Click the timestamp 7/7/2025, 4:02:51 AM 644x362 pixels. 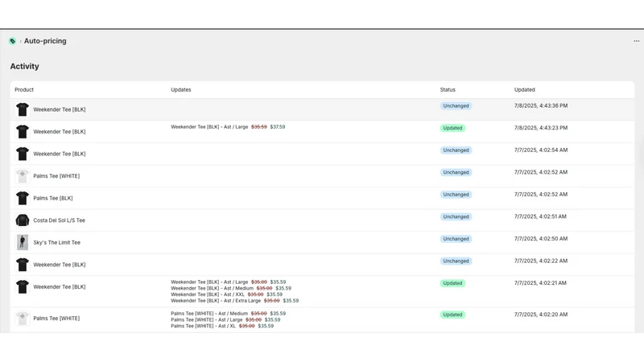[x=540, y=216]
